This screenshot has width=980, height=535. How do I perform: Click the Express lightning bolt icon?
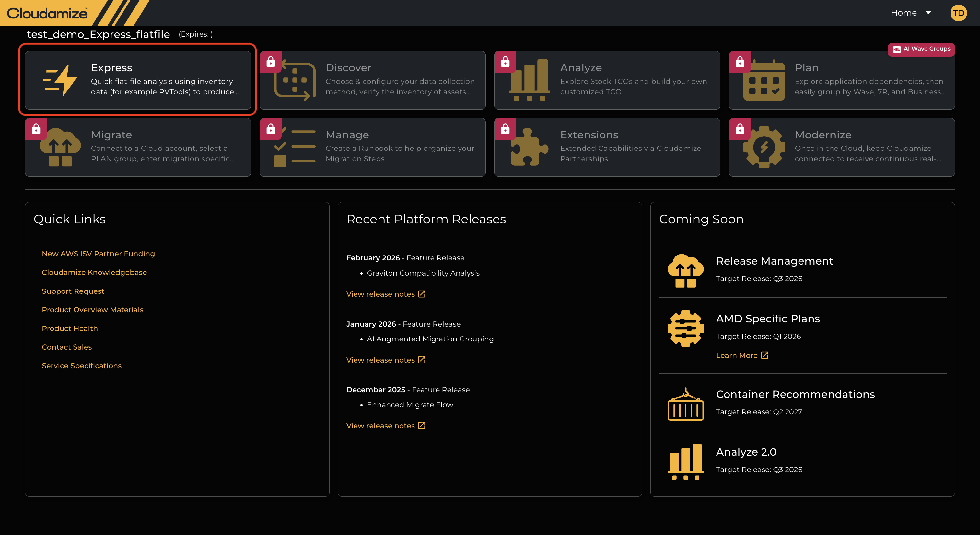pos(60,80)
